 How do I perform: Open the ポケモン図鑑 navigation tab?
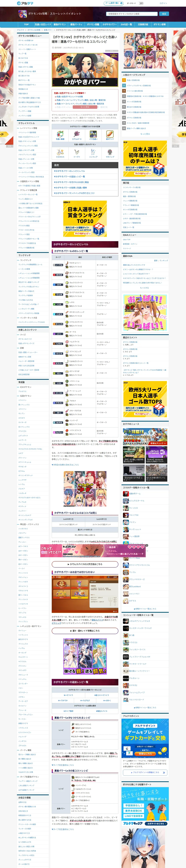pyautogui.click(x=93, y=25)
